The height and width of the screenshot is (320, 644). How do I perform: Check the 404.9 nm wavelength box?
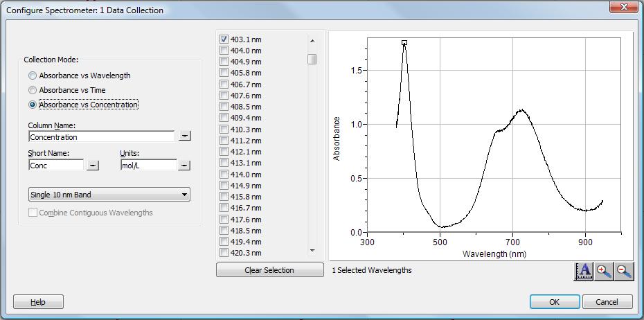click(x=224, y=62)
